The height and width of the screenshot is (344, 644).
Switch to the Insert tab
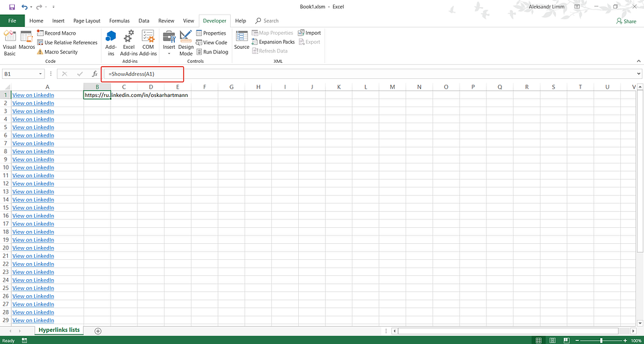pos(58,21)
